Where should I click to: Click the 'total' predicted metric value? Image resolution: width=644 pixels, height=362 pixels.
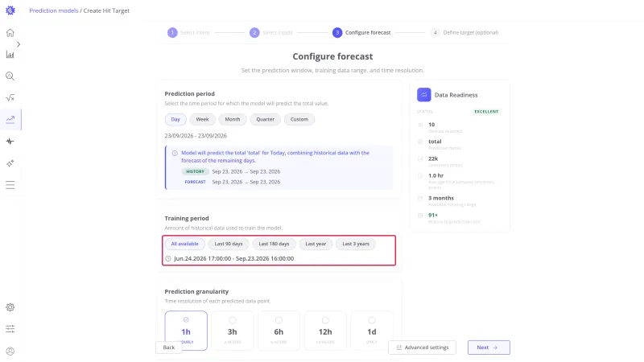[435, 142]
